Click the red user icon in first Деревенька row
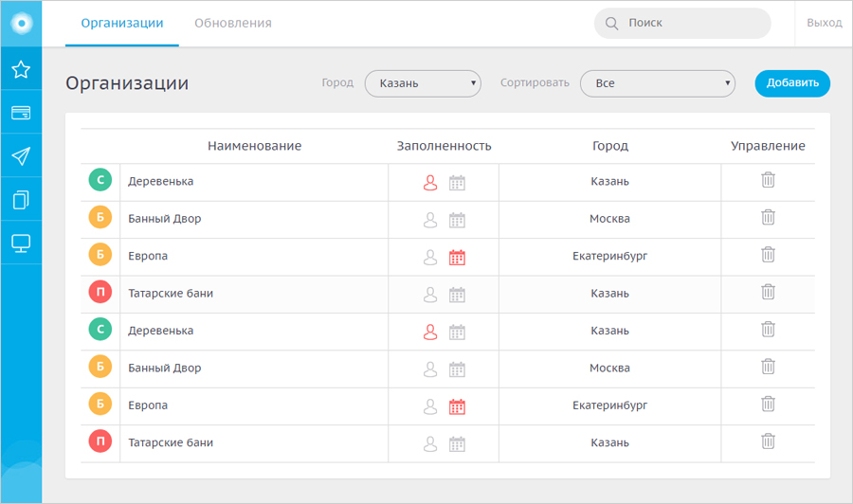This screenshot has width=853, height=504. click(430, 183)
